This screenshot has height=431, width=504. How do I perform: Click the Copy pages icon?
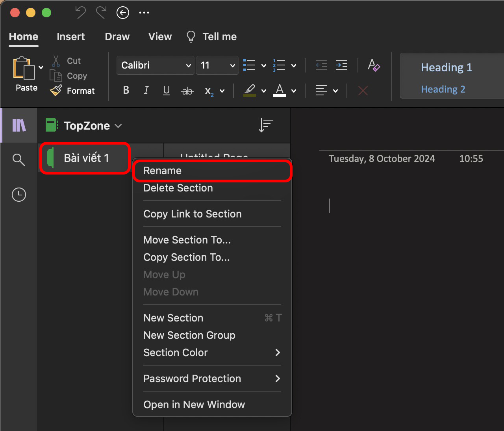pos(56,76)
